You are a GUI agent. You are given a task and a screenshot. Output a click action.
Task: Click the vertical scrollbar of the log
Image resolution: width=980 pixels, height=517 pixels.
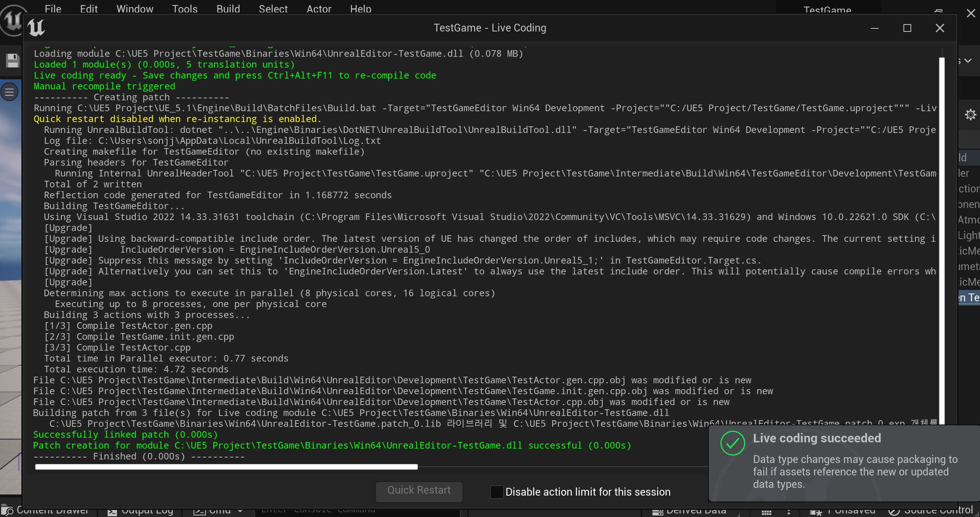942,241
